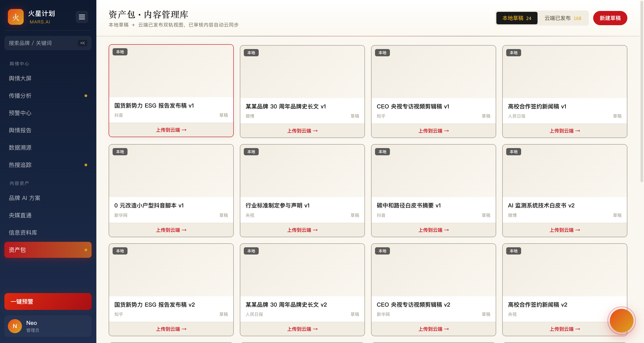Switch to 本地草稿 24 tab

517,18
